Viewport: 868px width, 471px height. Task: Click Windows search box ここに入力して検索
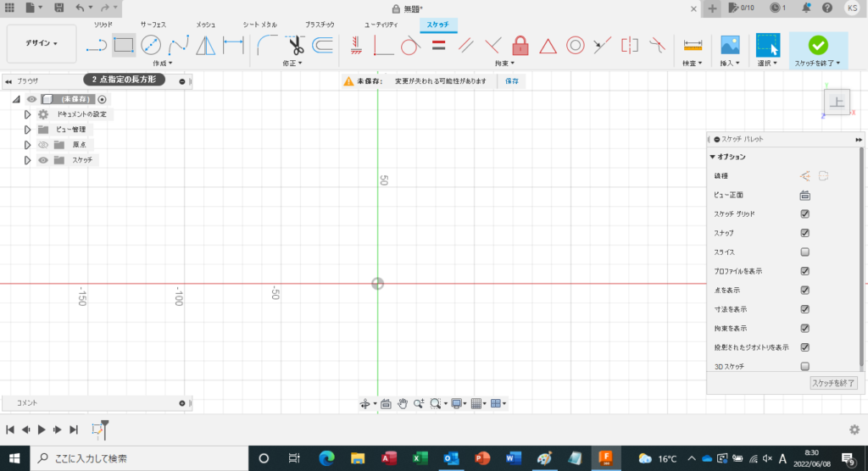click(x=139, y=458)
